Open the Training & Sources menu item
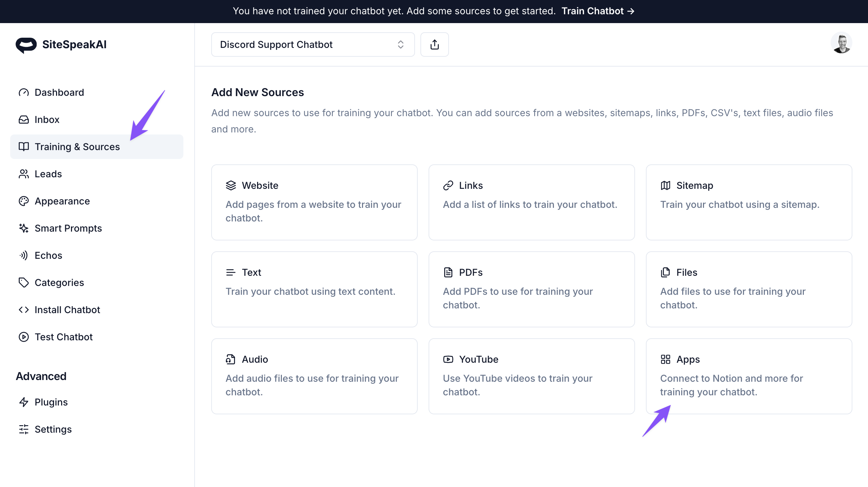 click(77, 147)
